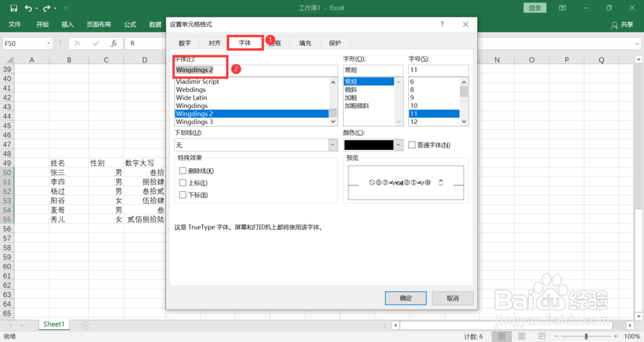The image size is (644, 342).
Task: Click the font list scroll up arrow
Action: [333, 82]
